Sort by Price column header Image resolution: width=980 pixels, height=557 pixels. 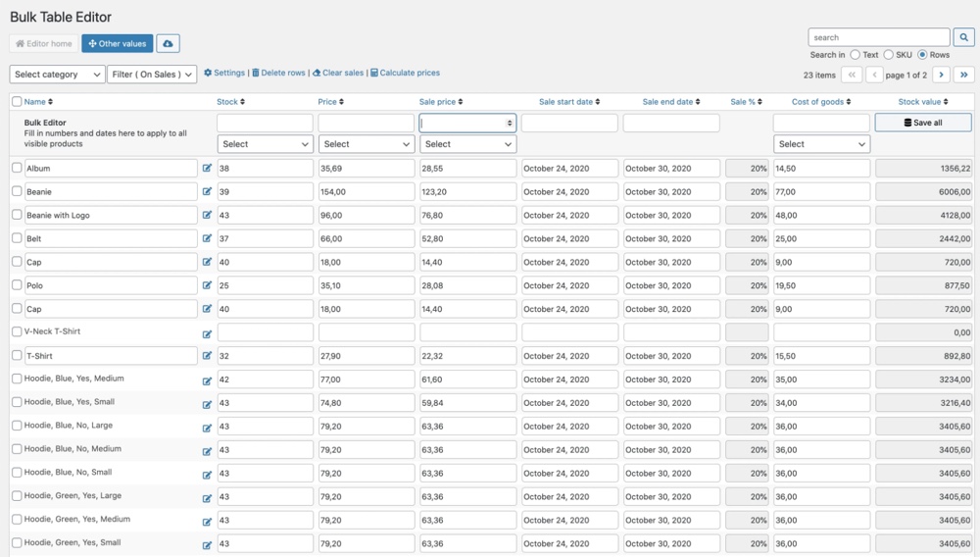pyautogui.click(x=330, y=101)
